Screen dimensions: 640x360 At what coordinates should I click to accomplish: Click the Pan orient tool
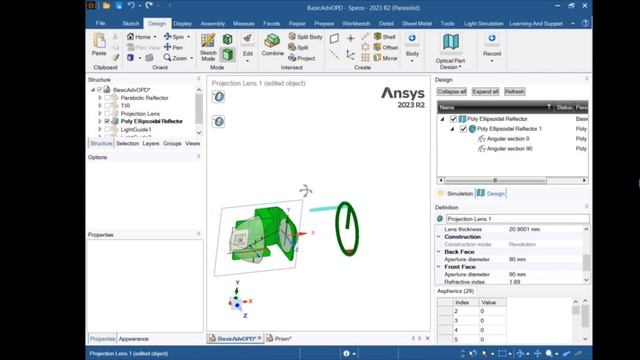tap(173, 47)
